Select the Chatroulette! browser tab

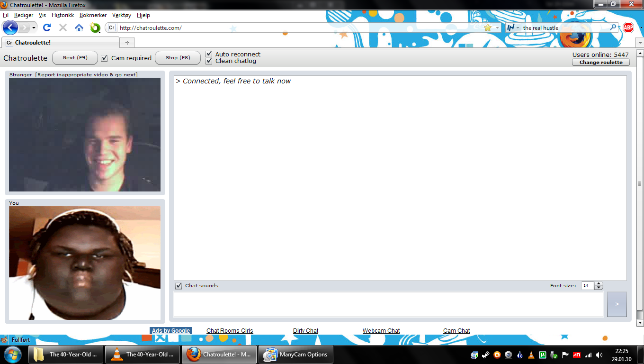(x=61, y=42)
